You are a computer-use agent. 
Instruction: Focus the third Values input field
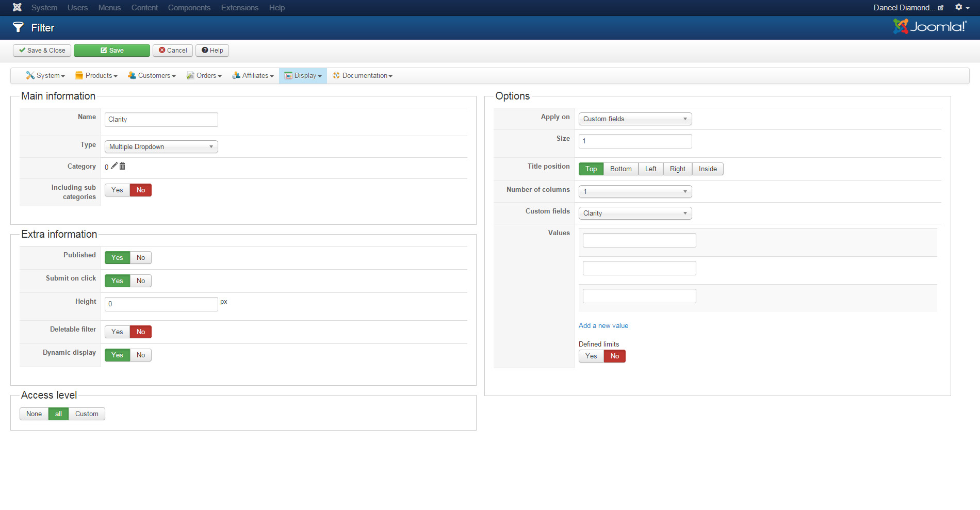click(640, 295)
